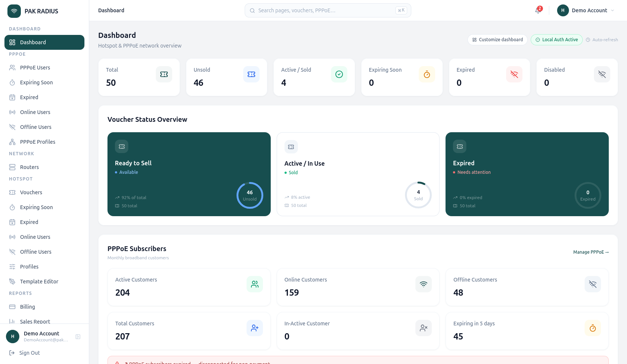Viewport: 627px width, 364px height.
Task: Click the In-Active Customer user-x icon
Action: (424, 328)
